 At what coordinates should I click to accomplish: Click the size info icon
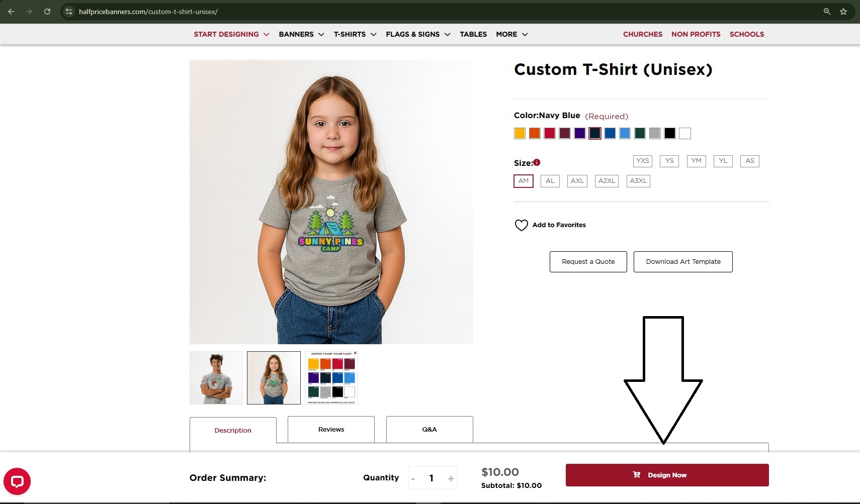coord(537,162)
